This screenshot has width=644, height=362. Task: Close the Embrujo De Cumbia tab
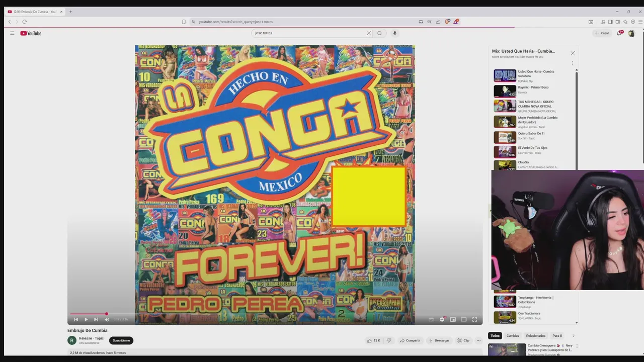pos(61,12)
